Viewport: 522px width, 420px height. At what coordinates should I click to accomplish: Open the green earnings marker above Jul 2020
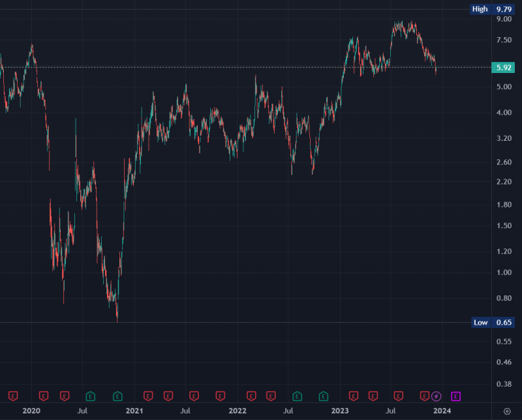(91, 396)
